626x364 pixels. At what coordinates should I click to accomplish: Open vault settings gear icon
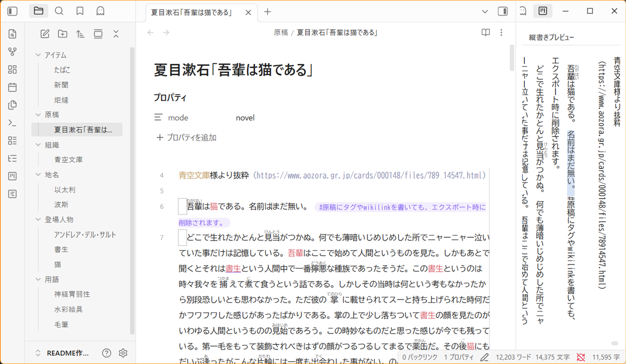[x=123, y=353]
